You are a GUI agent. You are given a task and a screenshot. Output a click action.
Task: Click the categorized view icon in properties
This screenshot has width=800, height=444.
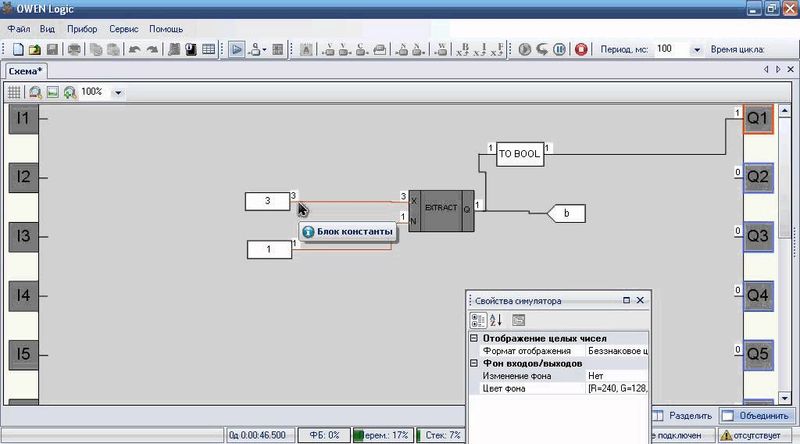[x=479, y=320]
